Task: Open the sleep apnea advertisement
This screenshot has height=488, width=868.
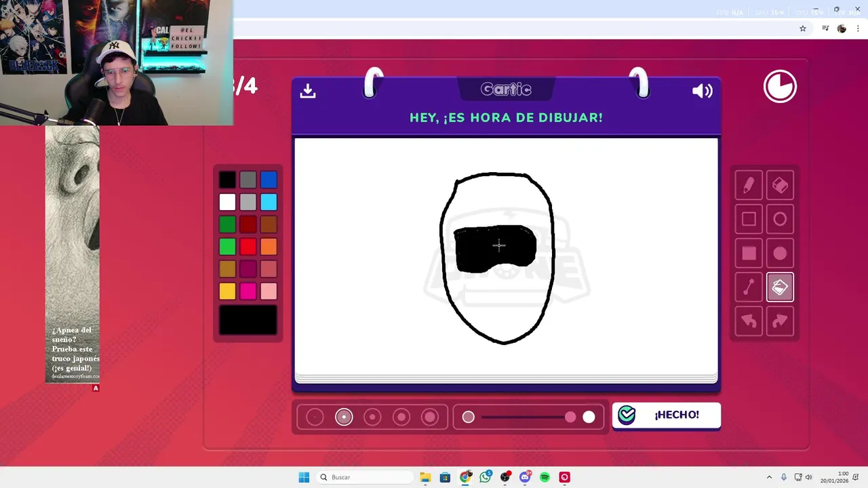Action: pos(73,254)
